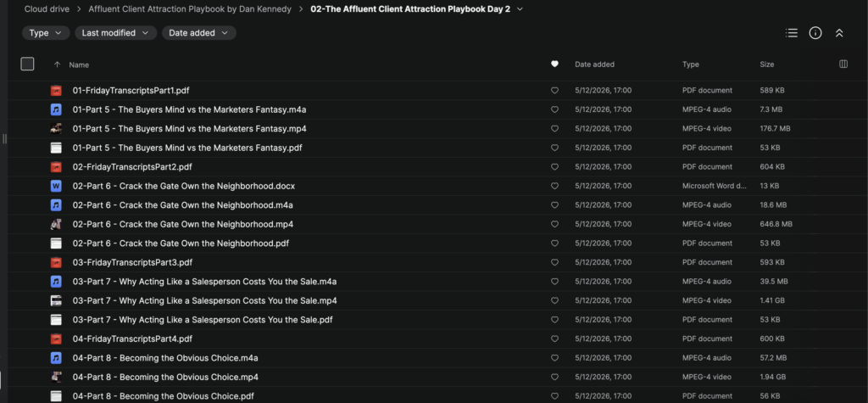Click the favorites heart column header
Viewport: 868px width, 403px height.
coord(554,64)
